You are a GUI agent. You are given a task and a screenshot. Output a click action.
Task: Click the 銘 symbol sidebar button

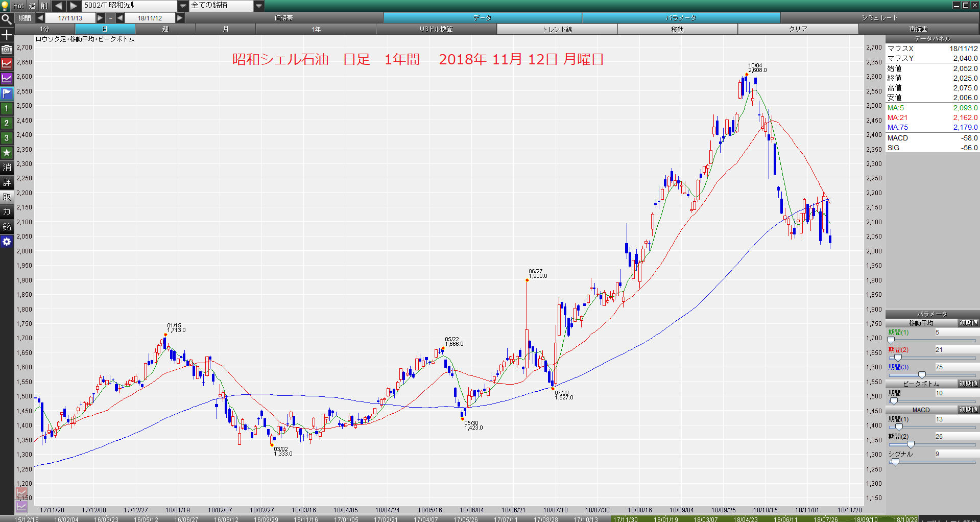[7, 227]
